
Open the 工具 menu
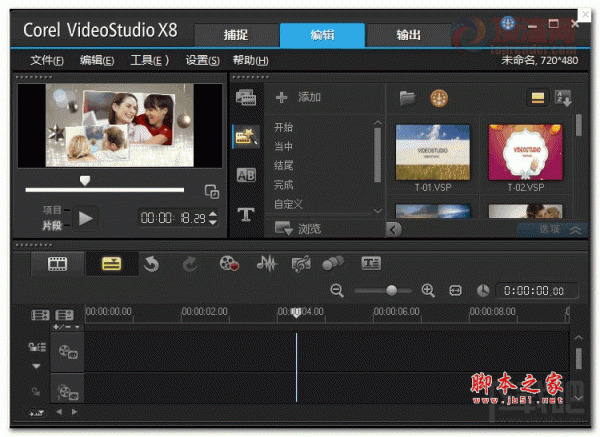[x=149, y=60]
